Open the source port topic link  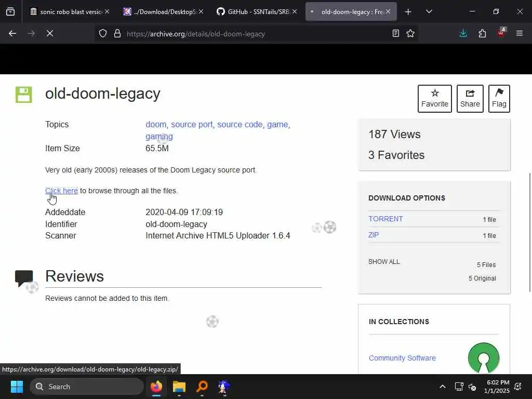pos(192,125)
